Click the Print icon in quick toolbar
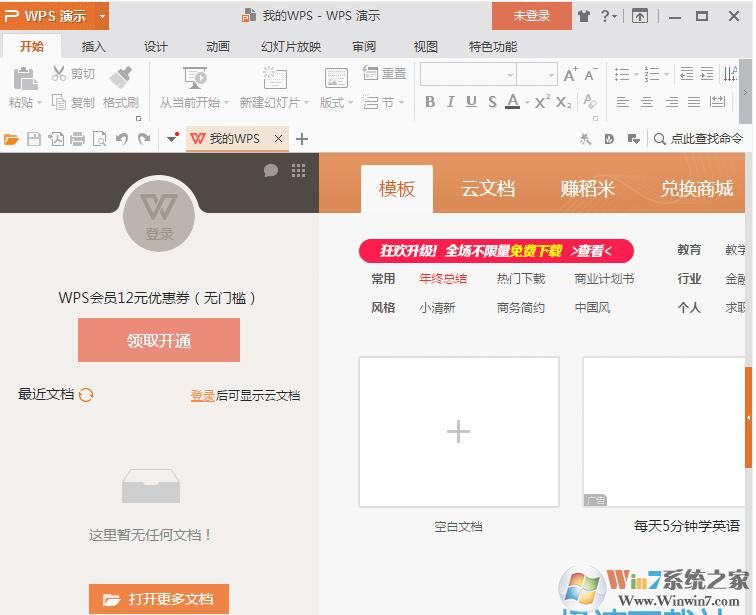 (x=78, y=139)
